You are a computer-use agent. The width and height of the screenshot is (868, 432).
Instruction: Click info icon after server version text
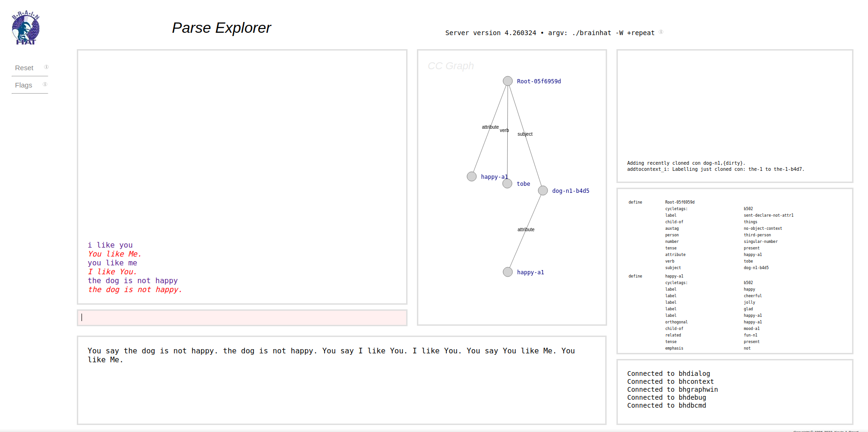[x=661, y=32]
